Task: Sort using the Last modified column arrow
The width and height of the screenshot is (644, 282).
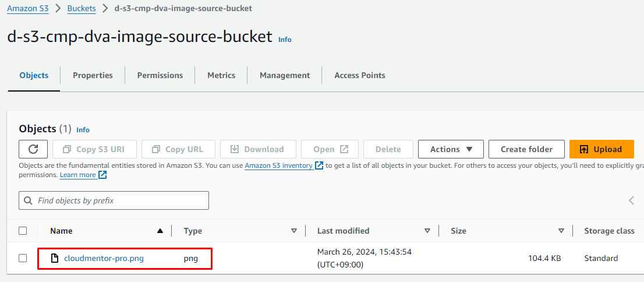Action: pyautogui.click(x=427, y=231)
